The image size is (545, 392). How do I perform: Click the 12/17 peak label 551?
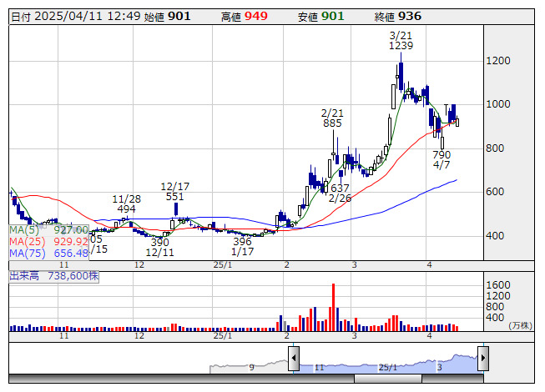point(174,196)
